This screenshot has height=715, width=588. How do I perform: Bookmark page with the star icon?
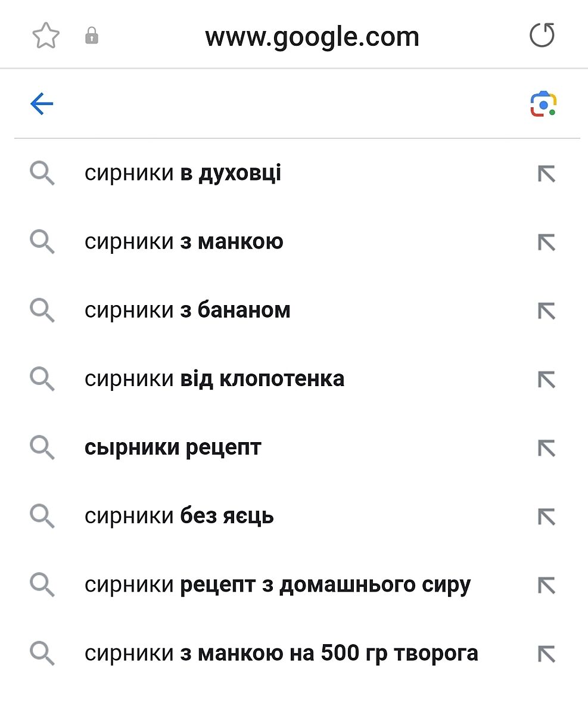pyautogui.click(x=46, y=36)
